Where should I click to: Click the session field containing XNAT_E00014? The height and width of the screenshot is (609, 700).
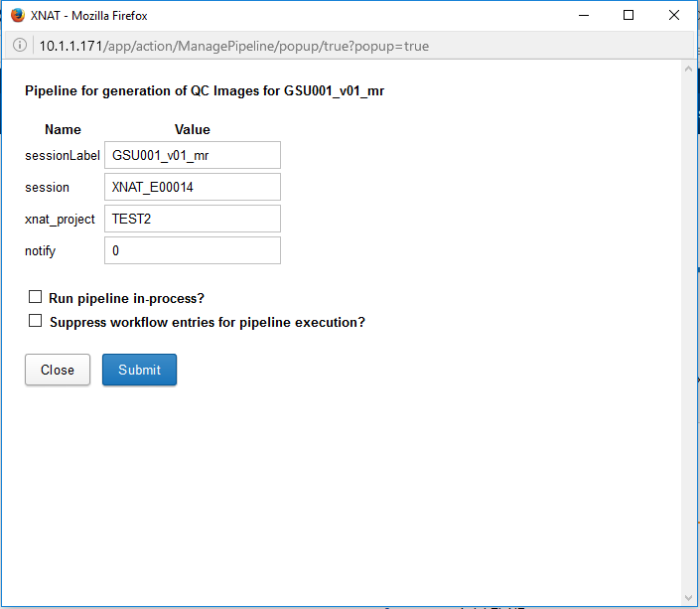[x=192, y=187]
